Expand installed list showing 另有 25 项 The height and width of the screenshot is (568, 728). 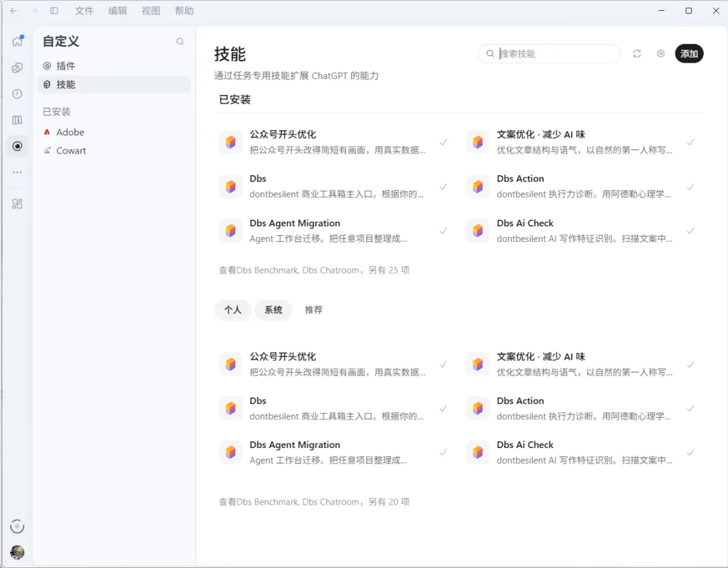[314, 270]
